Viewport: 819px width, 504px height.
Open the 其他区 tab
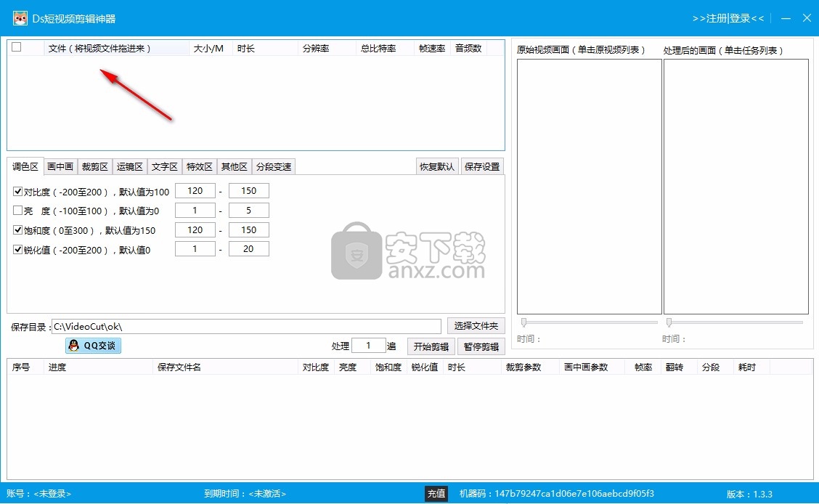coord(234,166)
